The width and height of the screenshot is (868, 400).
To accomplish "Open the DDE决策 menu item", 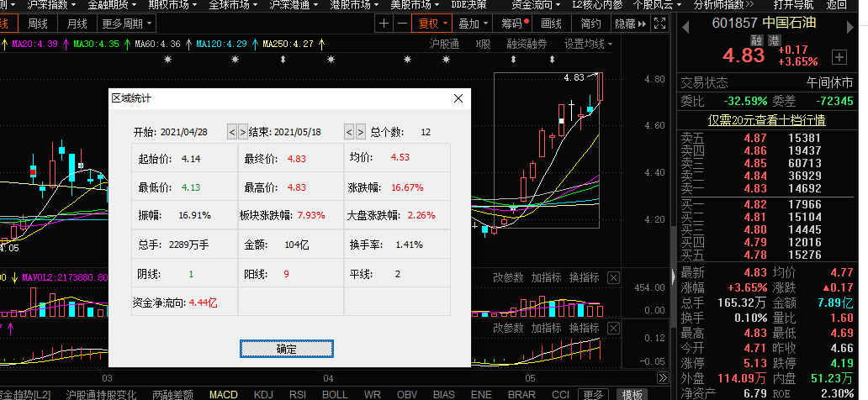I will [x=468, y=6].
